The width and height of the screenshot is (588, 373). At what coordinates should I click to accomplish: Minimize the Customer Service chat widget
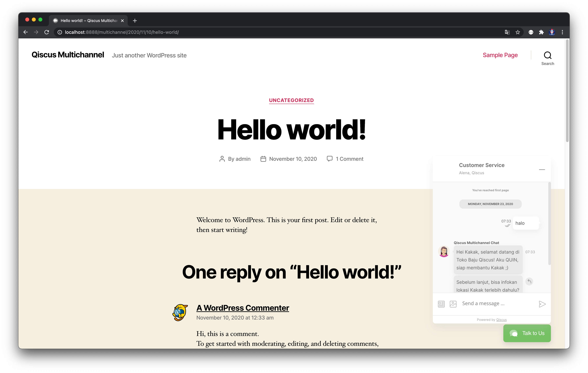(x=542, y=170)
